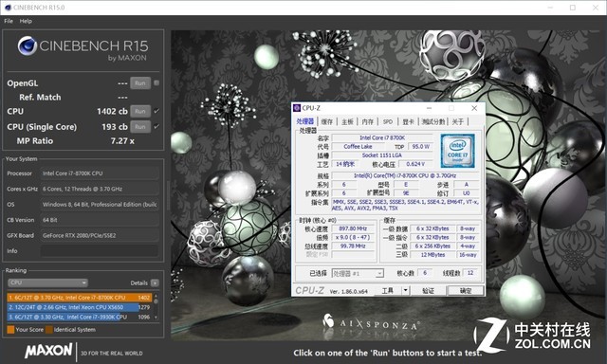607x364 pixels.
Task: Click the Details arrow icon in Ranking
Action: tap(155, 282)
